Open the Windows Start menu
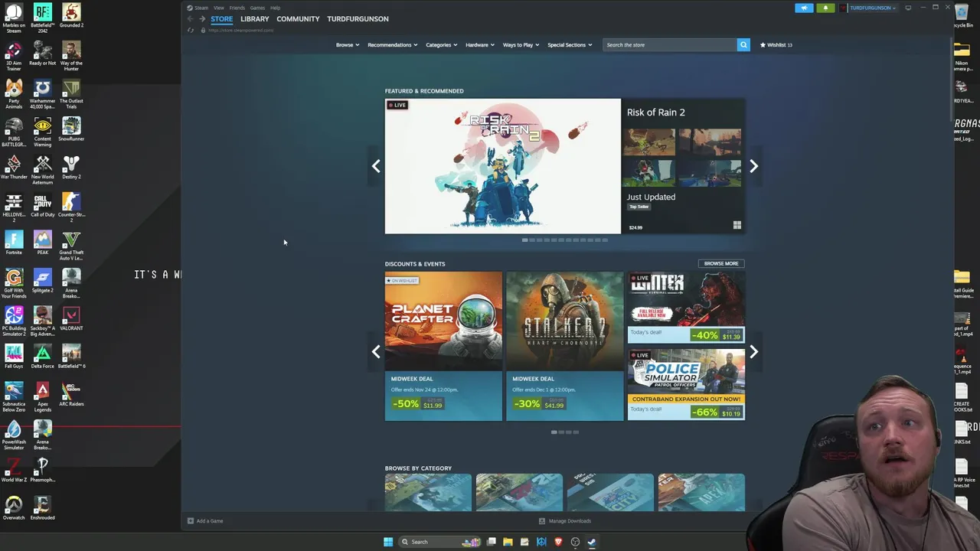Viewport: 980px width, 551px height. pos(388,542)
